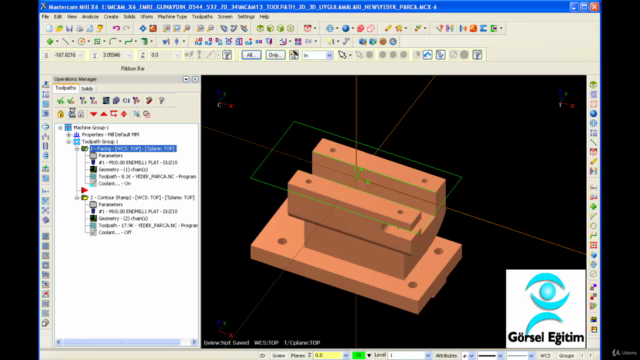Open the selection mode 'In' dropdown
The image size is (640, 360).
pyautogui.click(x=329, y=55)
